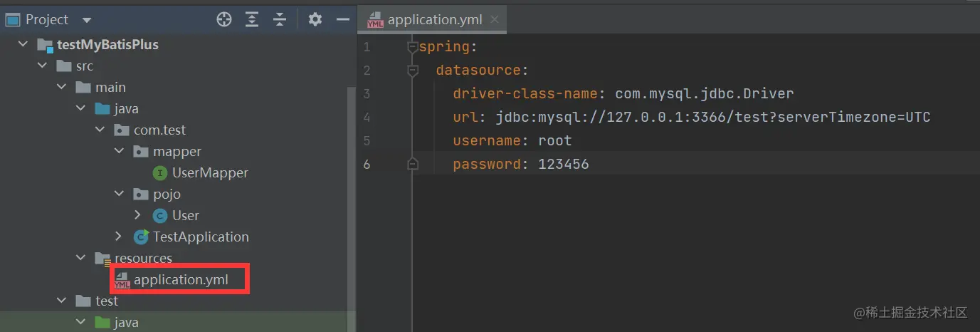
Task: Click the locate opened file target icon
Action: pos(224,19)
